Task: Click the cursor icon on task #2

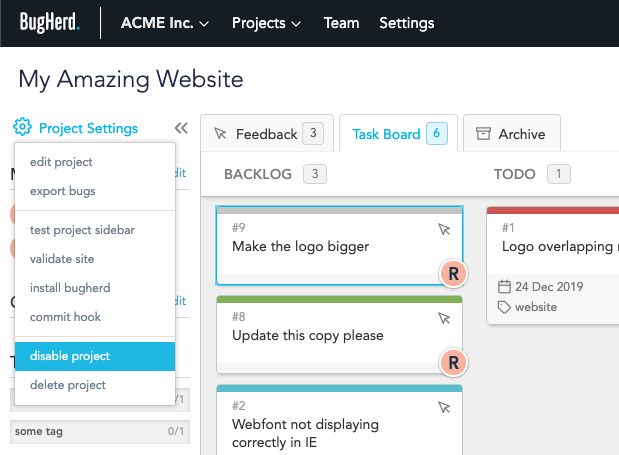Action: (x=445, y=407)
